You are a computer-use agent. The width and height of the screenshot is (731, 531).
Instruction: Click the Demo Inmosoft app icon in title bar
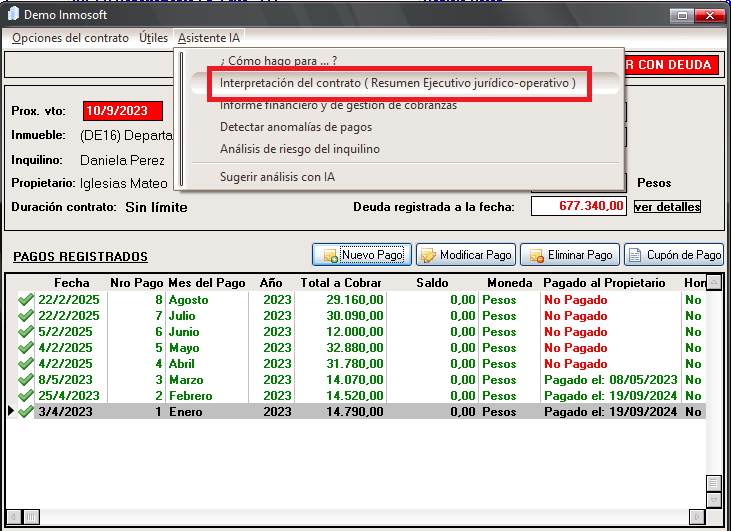point(14,14)
